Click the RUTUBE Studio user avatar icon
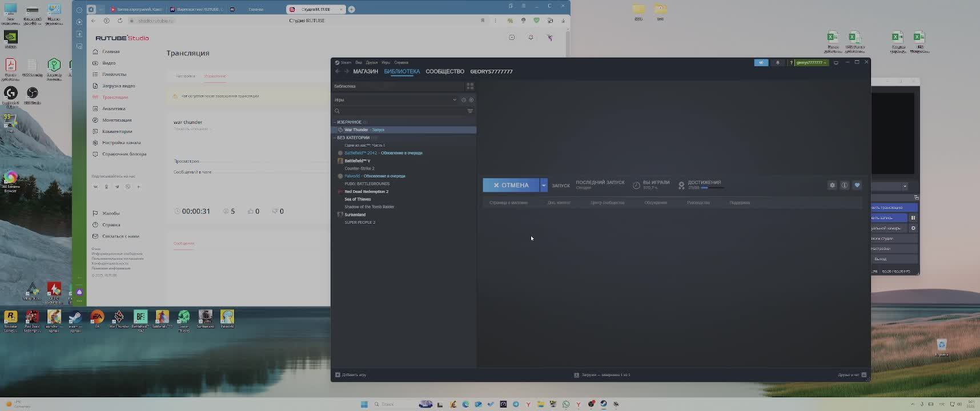 (x=549, y=38)
